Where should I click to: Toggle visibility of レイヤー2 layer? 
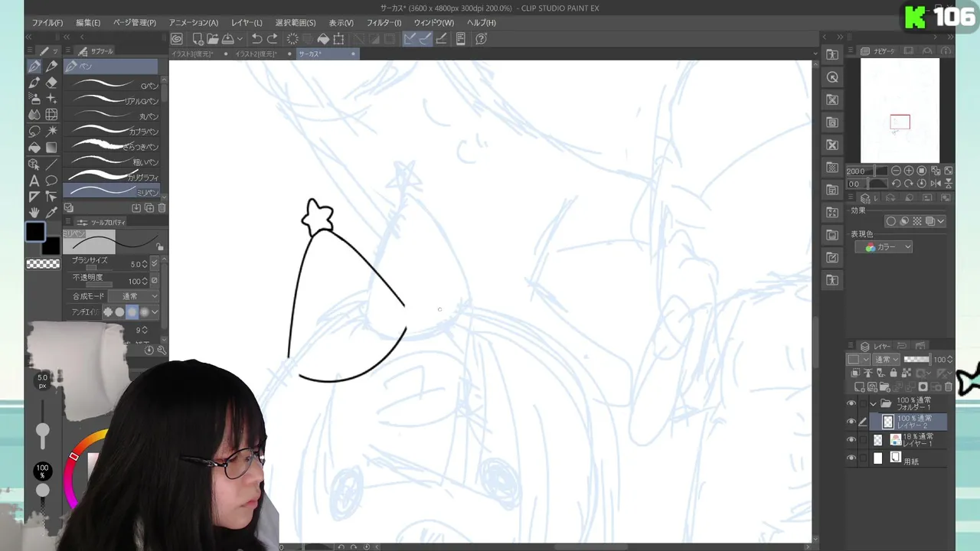[851, 422]
